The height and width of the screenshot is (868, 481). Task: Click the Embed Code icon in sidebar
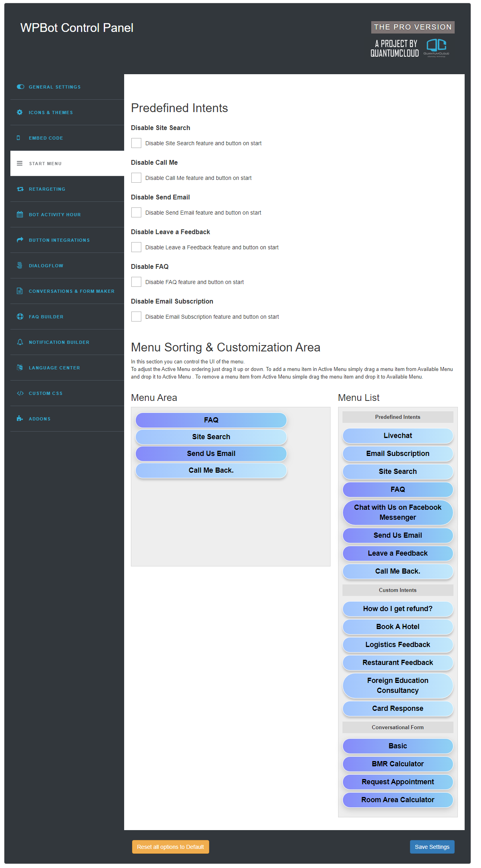(x=18, y=138)
